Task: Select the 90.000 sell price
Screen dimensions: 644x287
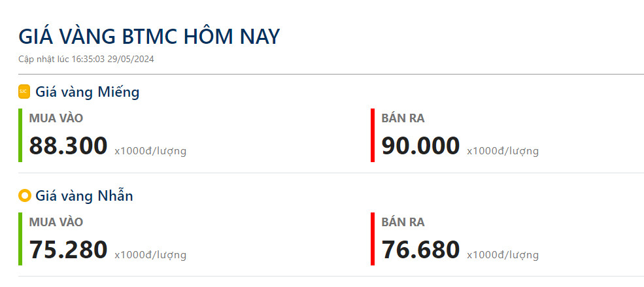Action: [420, 146]
